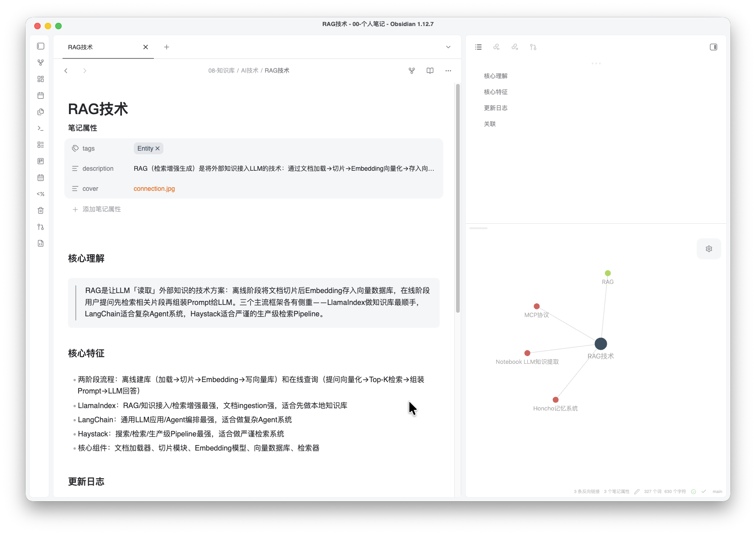Image resolution: width=756 pixels, height=535 pixels.
Task: Click the Notebook LLM知识提取 graph node
Action: click(x=527, y=353)
